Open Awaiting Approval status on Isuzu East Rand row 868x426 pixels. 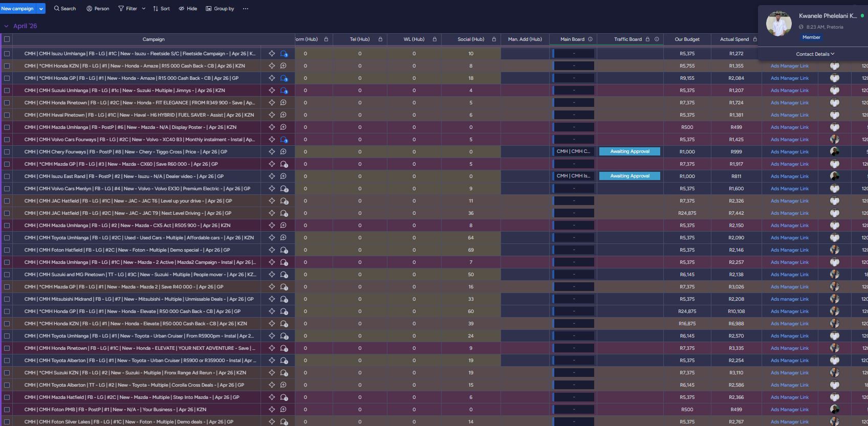[x=630, y=176]
